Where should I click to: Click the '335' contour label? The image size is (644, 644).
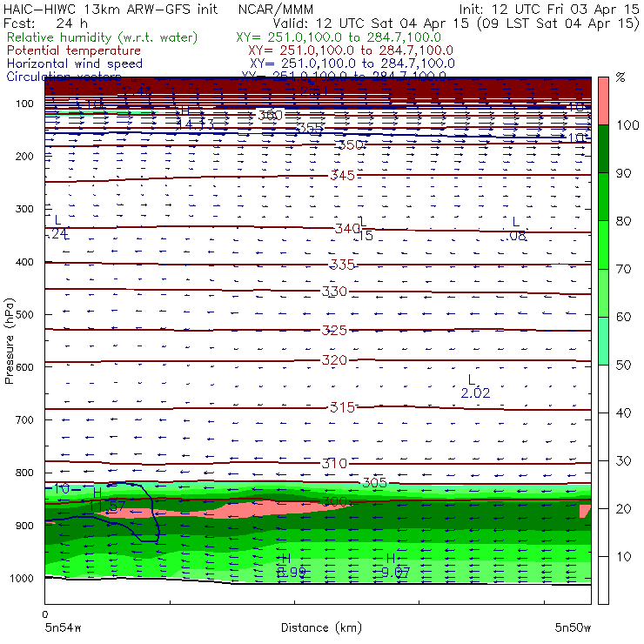coord(342,265)
